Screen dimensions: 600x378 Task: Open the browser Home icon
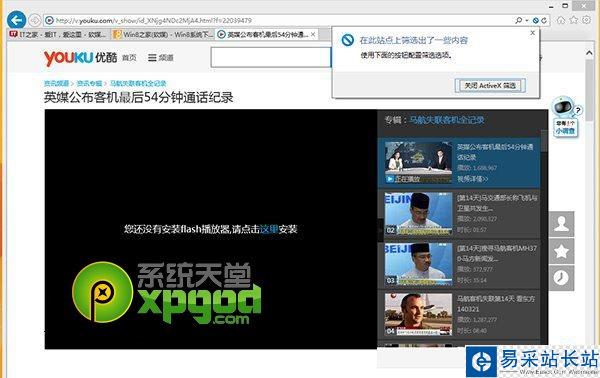[561, 20]
